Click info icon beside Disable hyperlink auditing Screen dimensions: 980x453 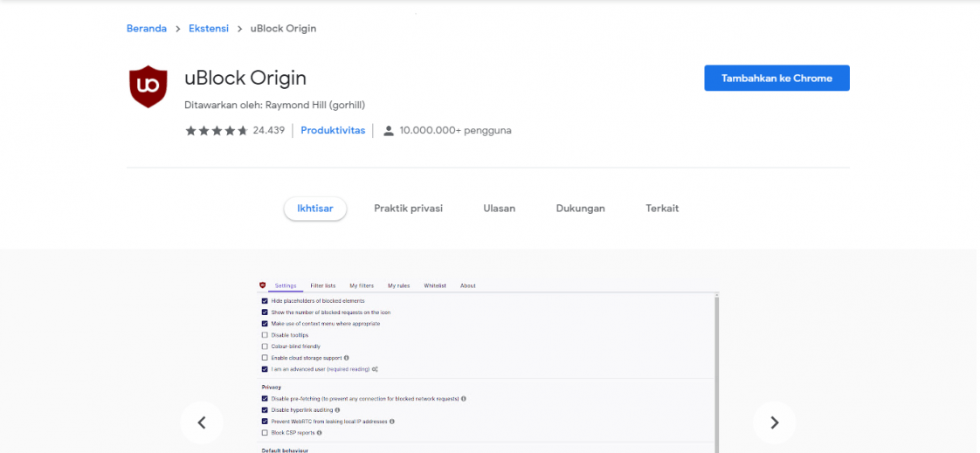[337, 410]
